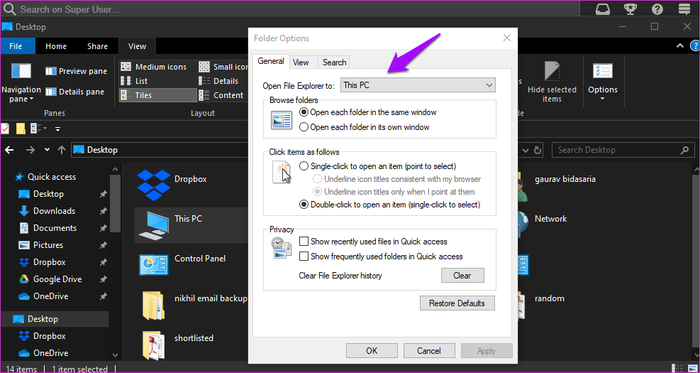Open recent locations dropdown arrow
The width and height of the screenshot is (700, 373).
pos(47,150)
